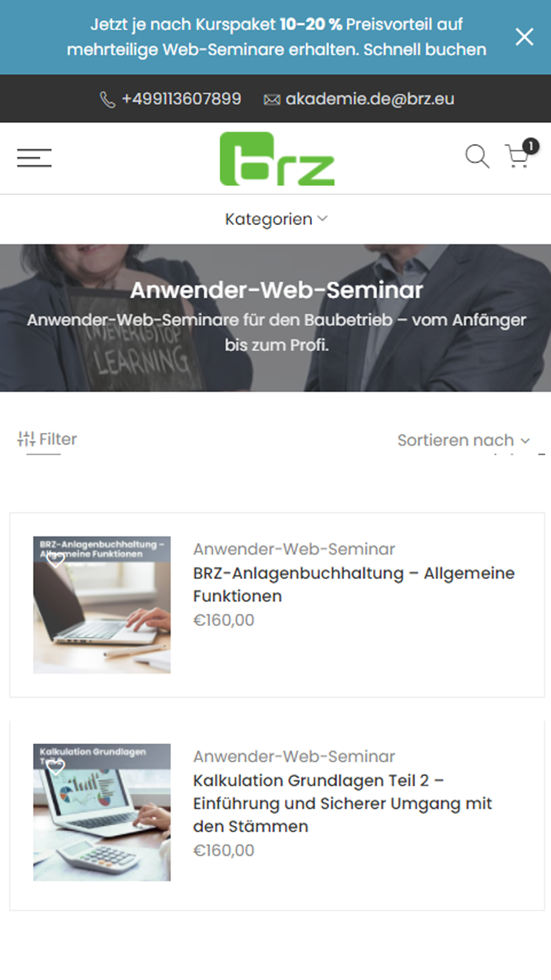Call phone number +499113607899
551x980 pixels.
pos(181,99)
